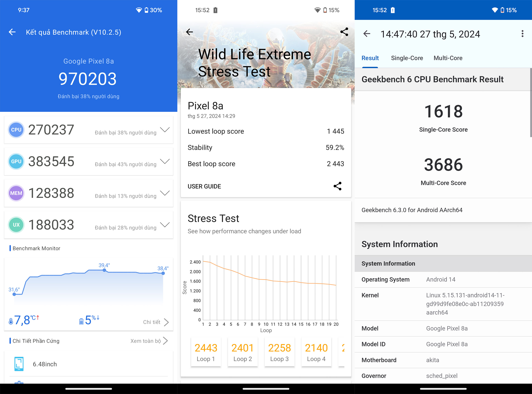Screen dimensions: 532x394
Task: Tap Wi-Fi icon in AnTuTu status bar
Action: click(139, 10)
